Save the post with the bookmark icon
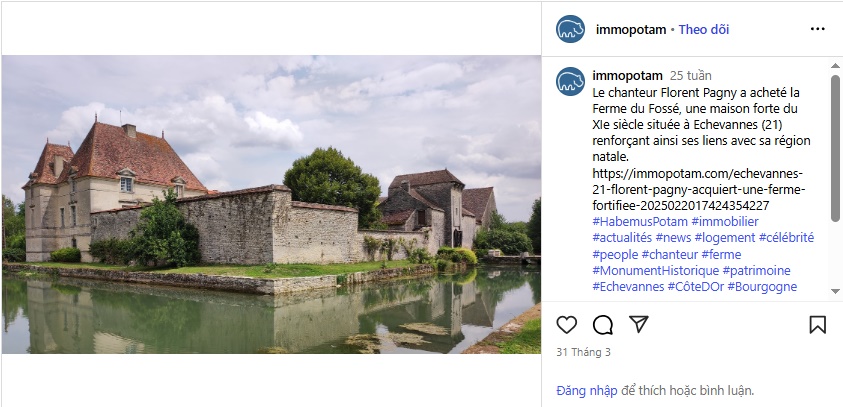 (817, 325)
